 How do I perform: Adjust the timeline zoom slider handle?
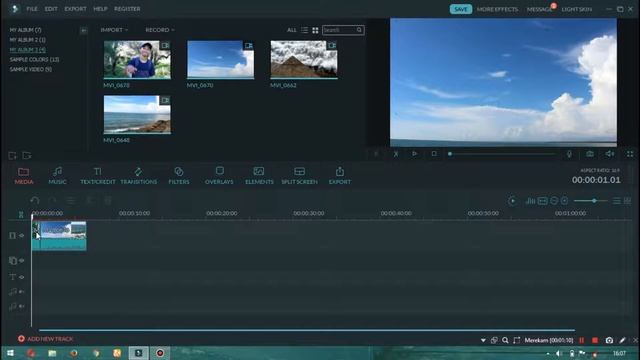594,201
